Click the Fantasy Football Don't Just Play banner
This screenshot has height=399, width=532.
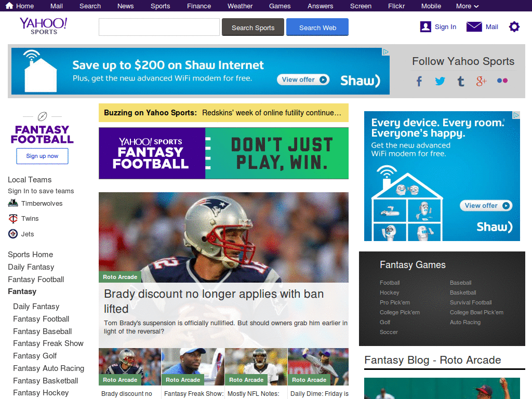223,153
